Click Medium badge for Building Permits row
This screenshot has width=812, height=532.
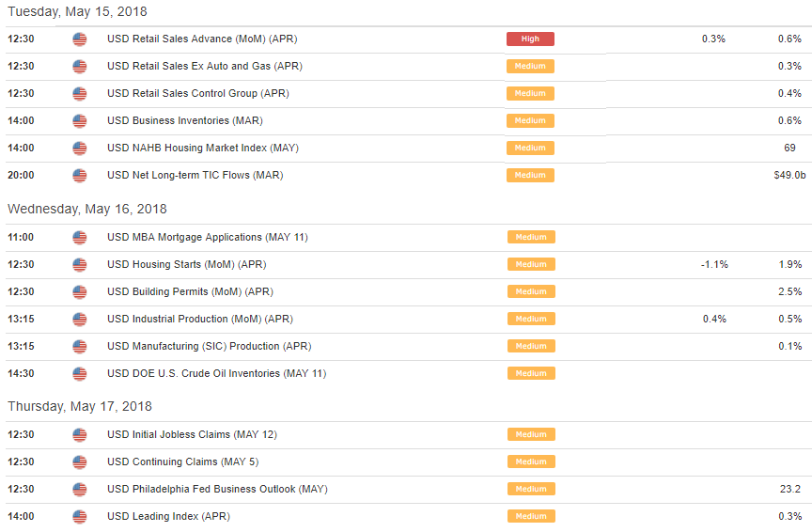tap(530, 292)
